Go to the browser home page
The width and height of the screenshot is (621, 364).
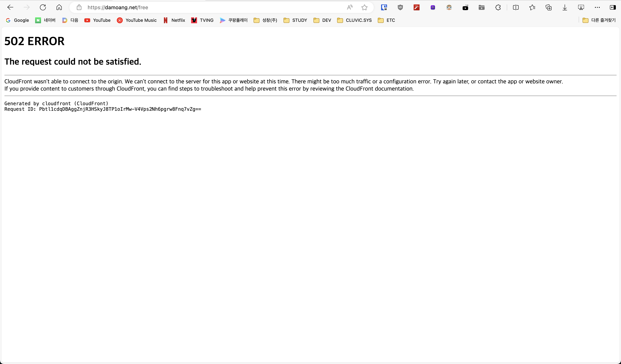click(59, 7)
